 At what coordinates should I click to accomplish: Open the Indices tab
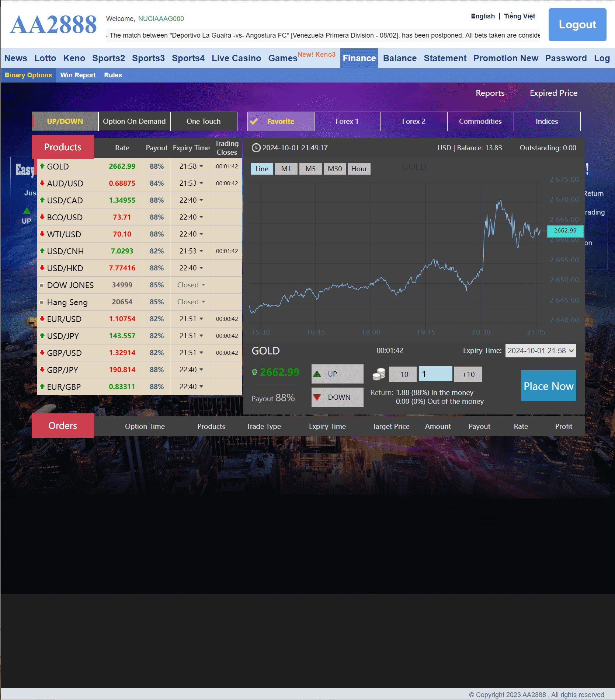pyautogui.click(x=547, y=121)
